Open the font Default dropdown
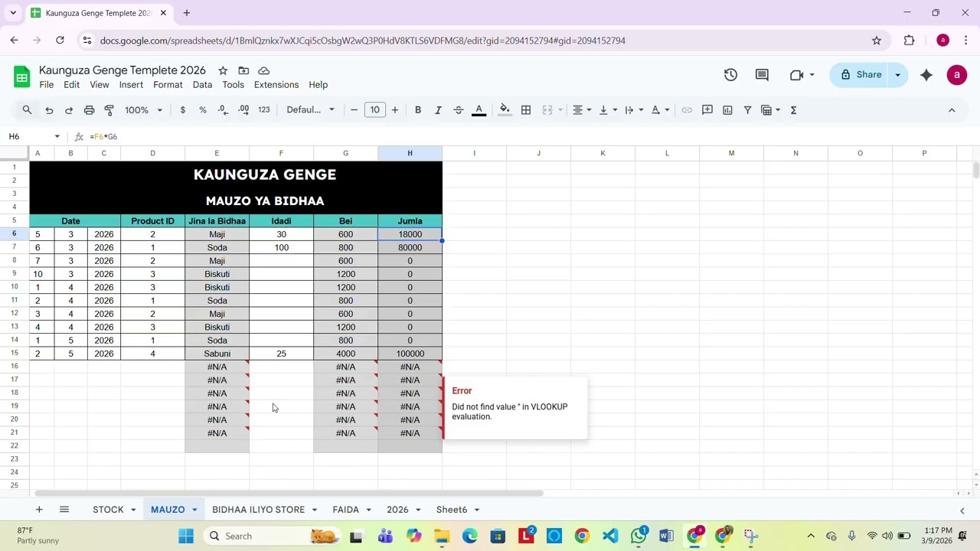 coord(310,110)
